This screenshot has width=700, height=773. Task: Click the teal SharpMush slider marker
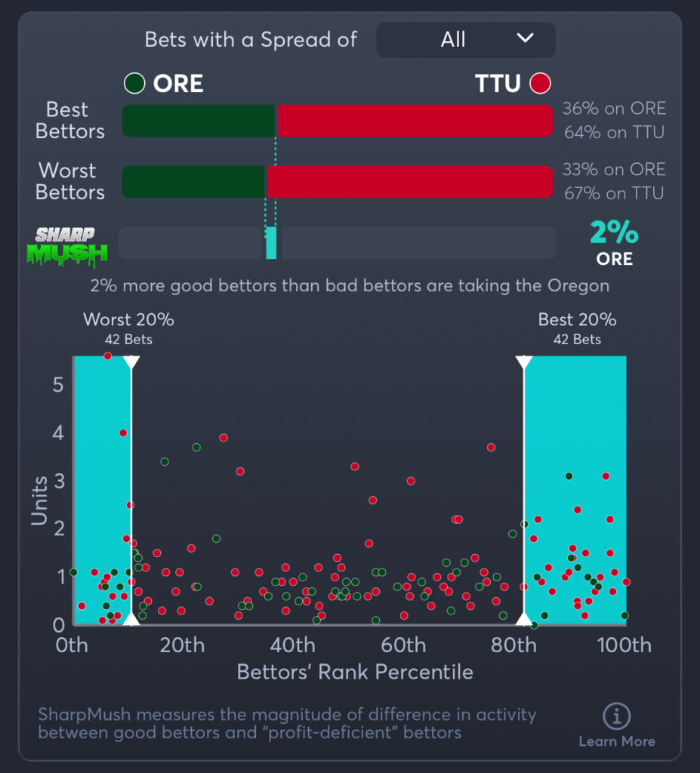click(x=270, y=242)
